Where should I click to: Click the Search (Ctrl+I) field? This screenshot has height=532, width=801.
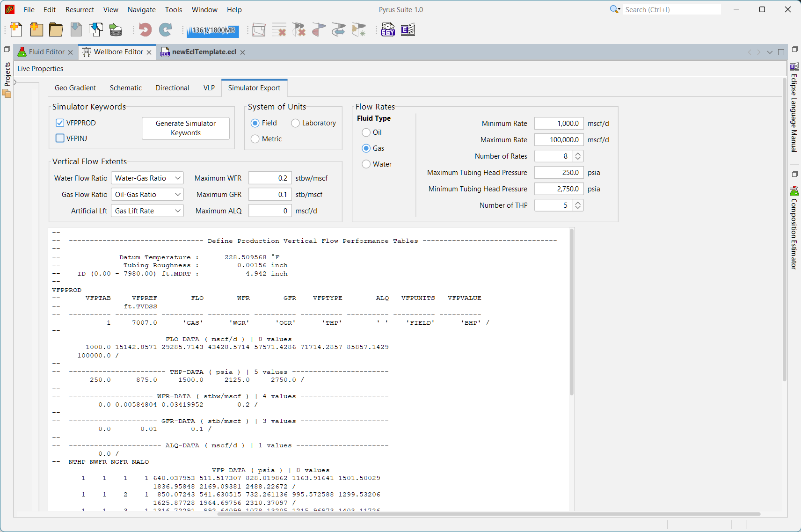(672, 9)
